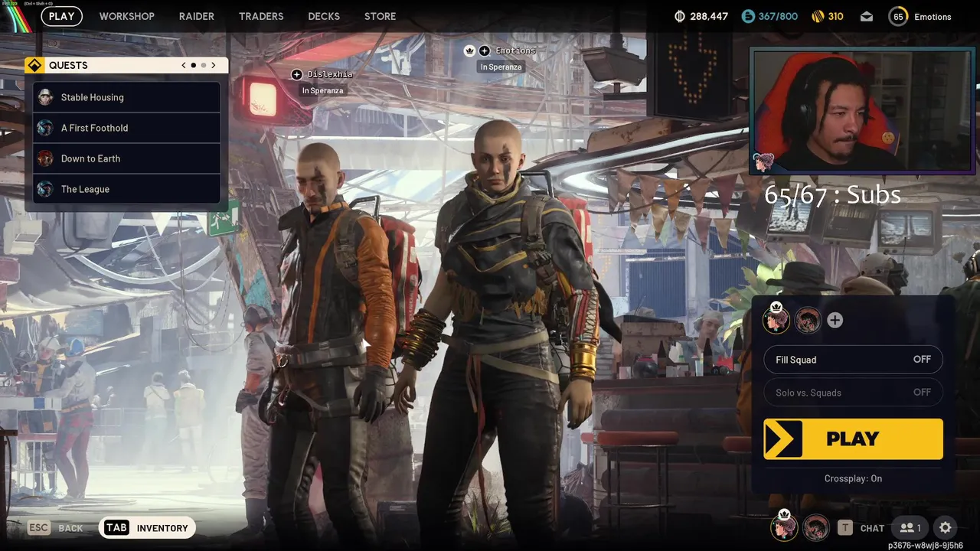Click the 65/67 : Subs counter
The width and height of the screenshot is (980, 551).
coord(832,194)
